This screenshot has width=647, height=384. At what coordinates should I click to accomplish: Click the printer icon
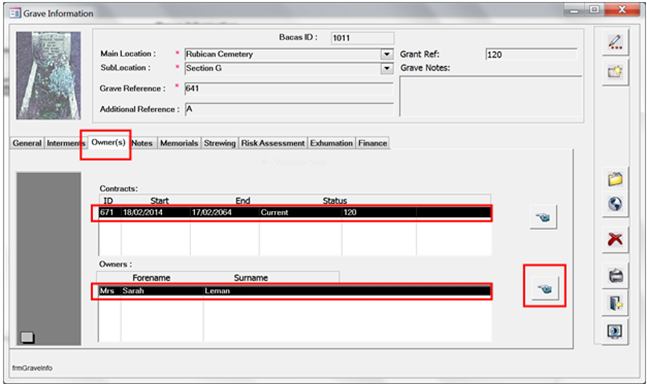click(615, 275)
